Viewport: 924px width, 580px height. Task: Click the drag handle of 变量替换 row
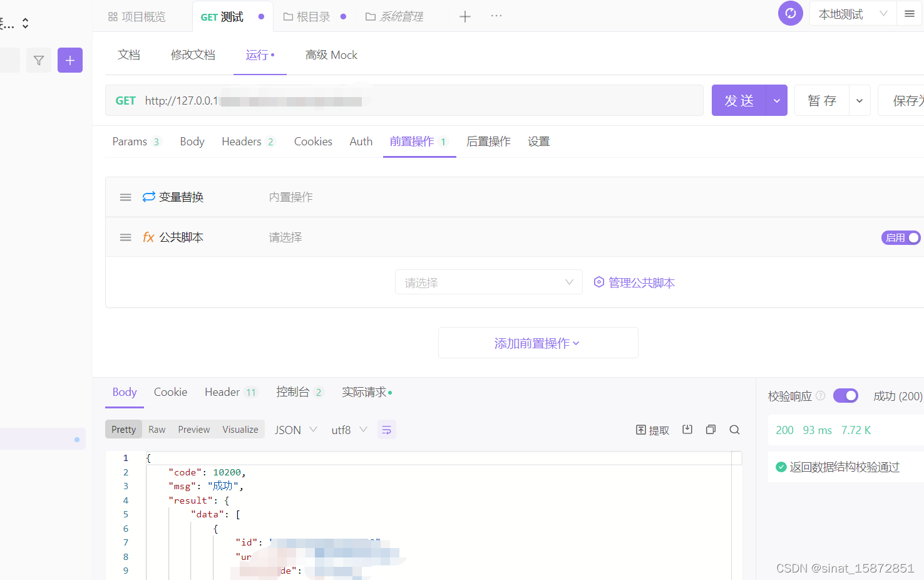125,197
